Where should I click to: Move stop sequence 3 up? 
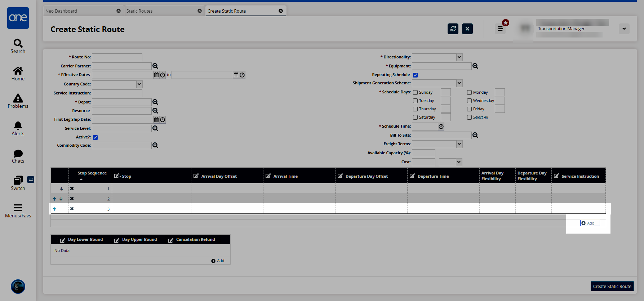tap(54, 209)
